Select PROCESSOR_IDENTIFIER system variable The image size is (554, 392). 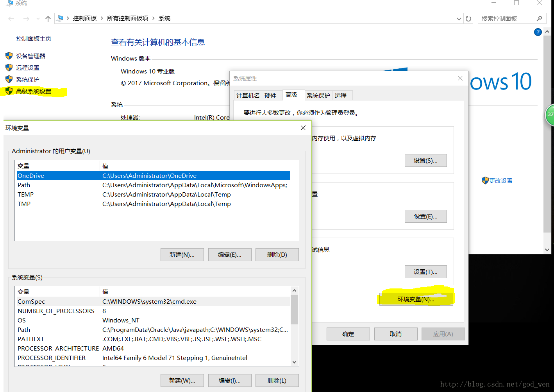153,358
